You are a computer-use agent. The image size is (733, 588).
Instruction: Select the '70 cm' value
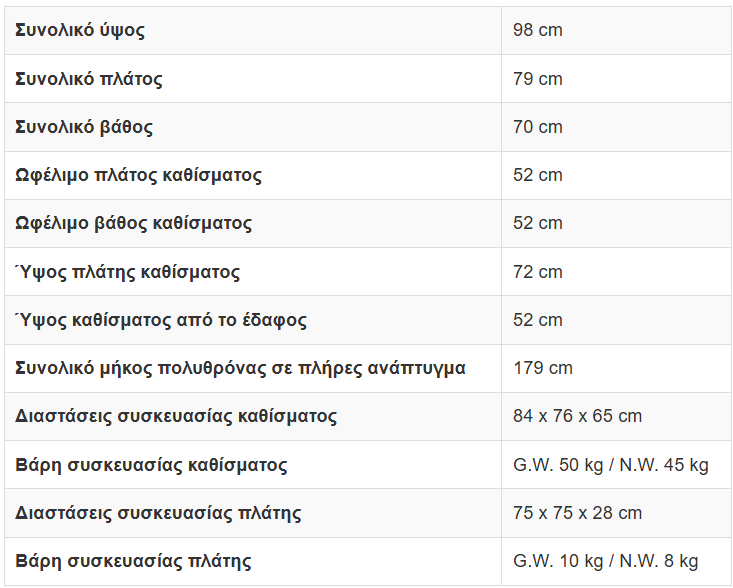(x=537, y=127)
